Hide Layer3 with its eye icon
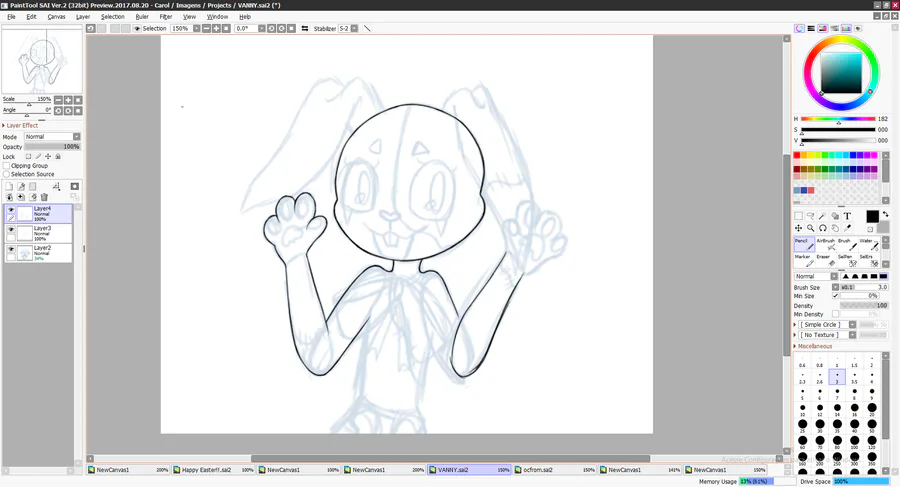This screenshot has width=900, height=487. point(10,229)
